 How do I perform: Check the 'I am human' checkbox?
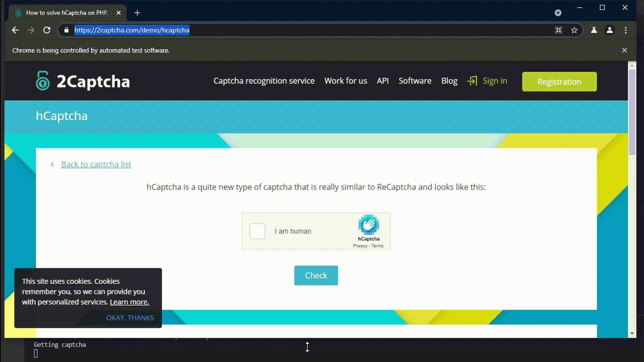tap(257, 231)
